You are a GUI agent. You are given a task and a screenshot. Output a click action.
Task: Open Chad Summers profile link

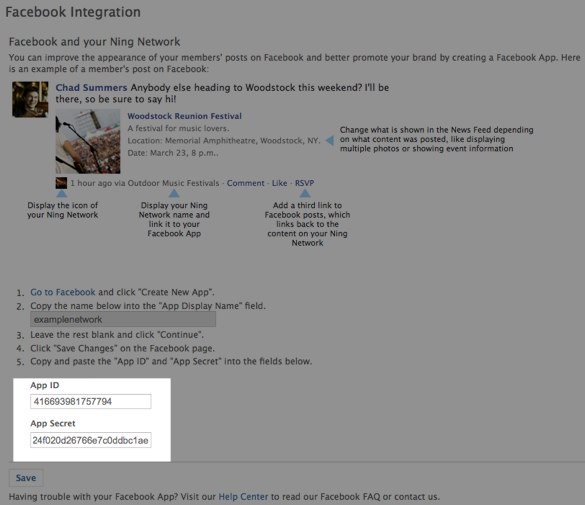pos(91,88)
